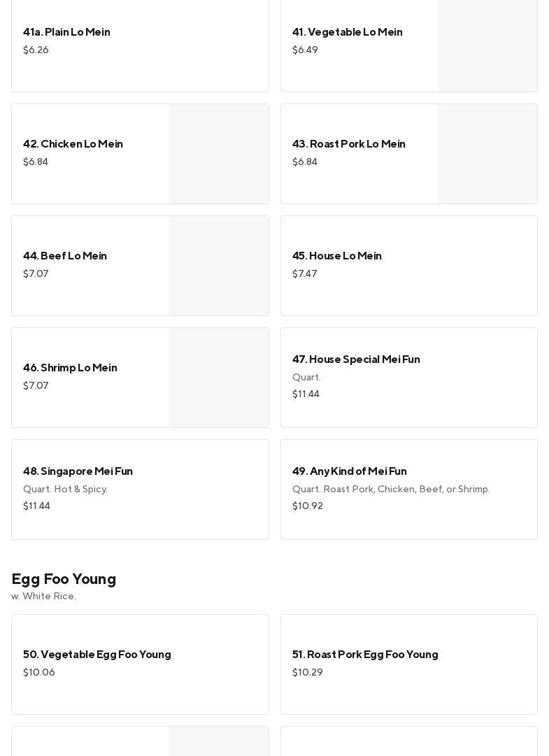Click the Beef Lo Mein image placeholder
The width and height of the screenshot is (549, 756).
219,266
